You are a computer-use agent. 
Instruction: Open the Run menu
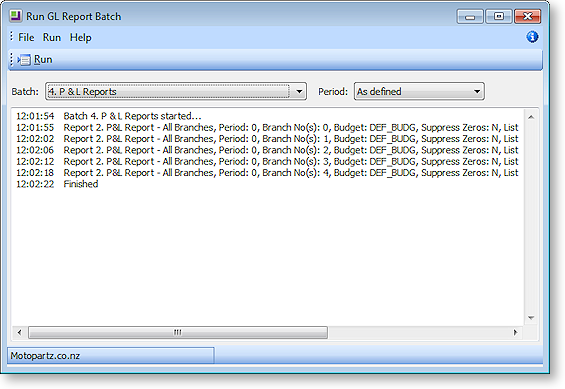52,37
